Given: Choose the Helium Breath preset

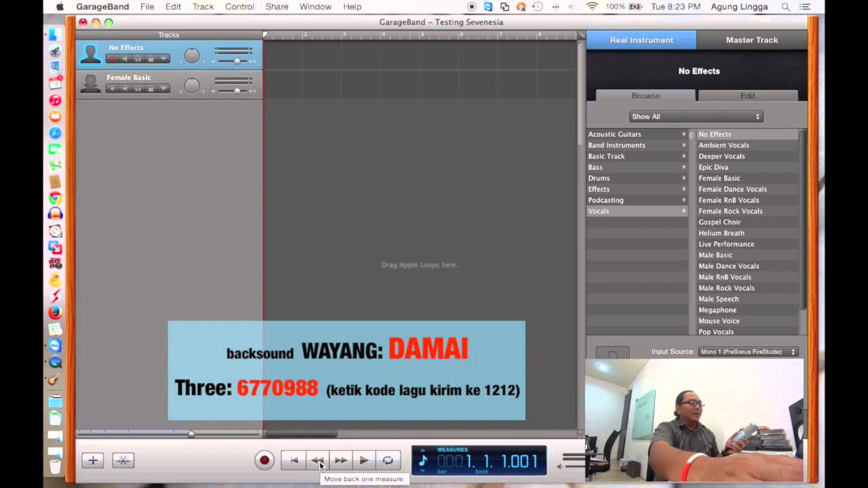Looking at the screenshot, I should coord(721,233).
